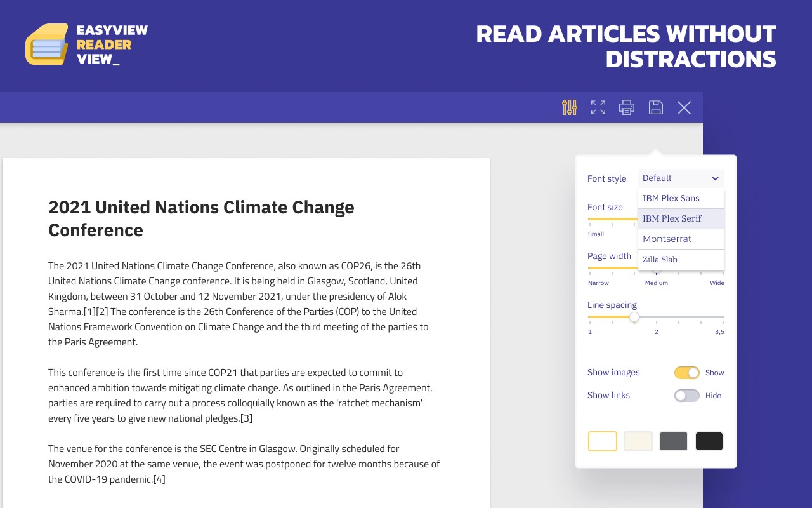Expand the Font style Default dropdown
The image size is (812, 508).
(x=681, y=178)
